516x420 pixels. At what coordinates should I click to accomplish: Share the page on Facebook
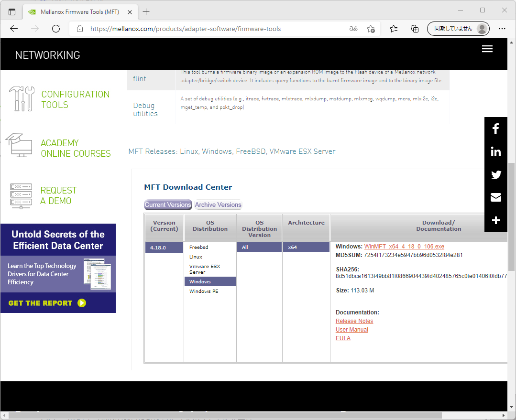495,129
